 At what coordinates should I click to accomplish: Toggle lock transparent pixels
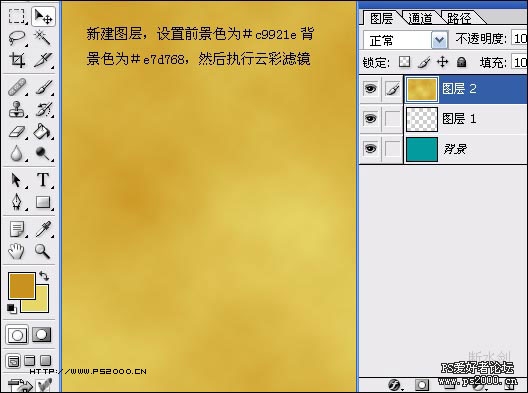[404, 62]
